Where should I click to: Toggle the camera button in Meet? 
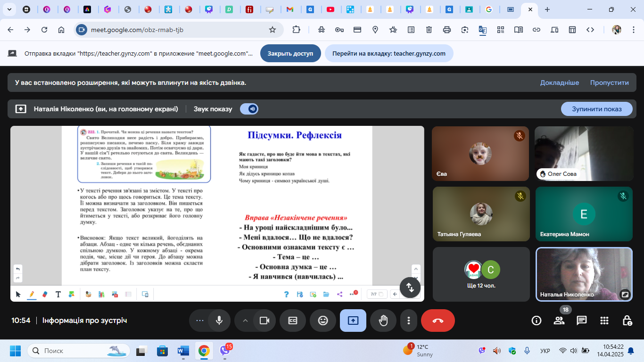click(x=264, y=321)
